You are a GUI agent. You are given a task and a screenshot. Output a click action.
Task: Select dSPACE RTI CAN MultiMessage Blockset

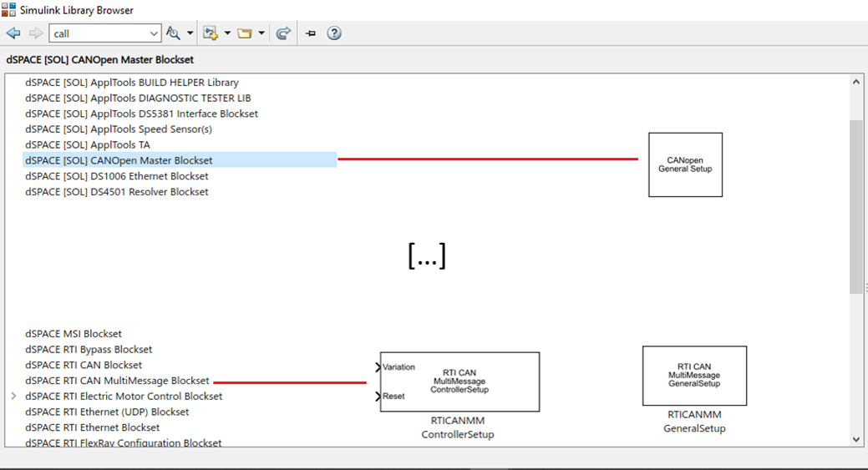(117, 381)
